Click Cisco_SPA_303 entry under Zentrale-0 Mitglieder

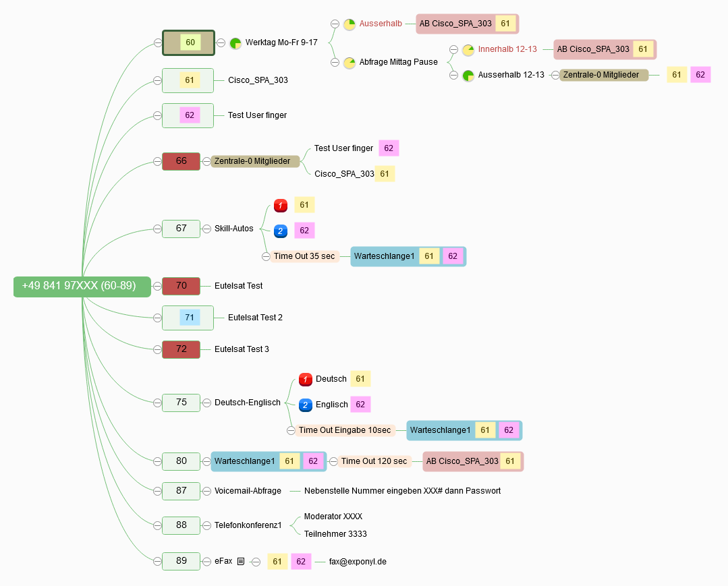coord(344,174)
